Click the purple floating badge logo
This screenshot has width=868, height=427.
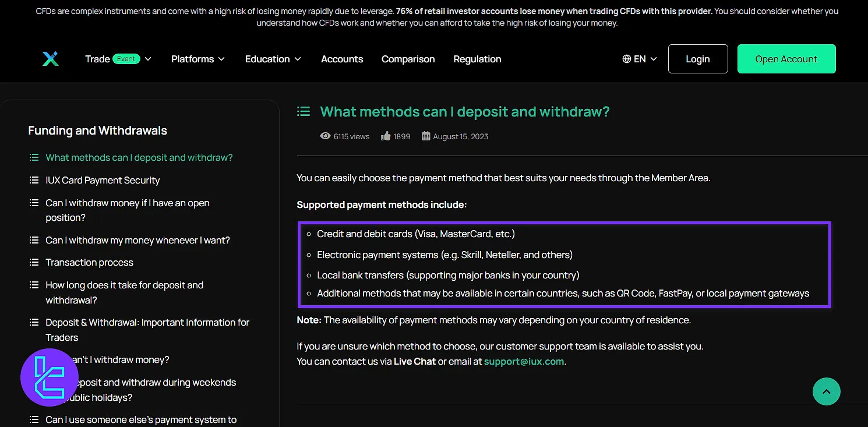[50, 377]
